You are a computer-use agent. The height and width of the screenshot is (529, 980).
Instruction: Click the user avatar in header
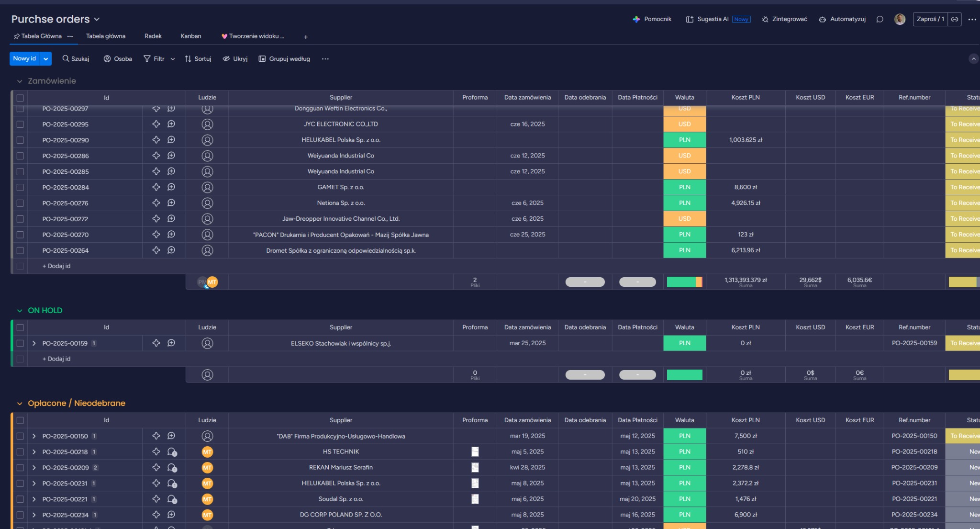tap(900, 19)
